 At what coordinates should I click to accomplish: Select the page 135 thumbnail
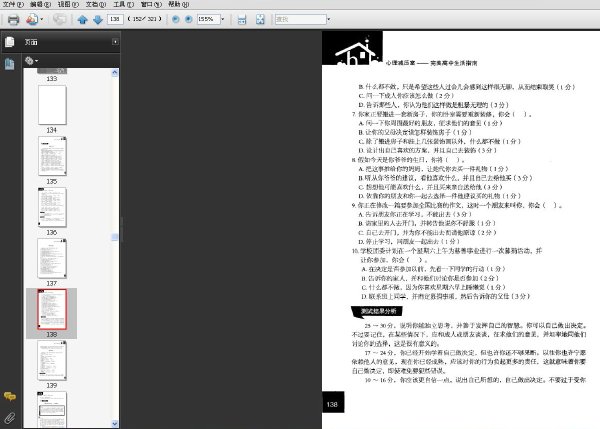pos(52,156)
